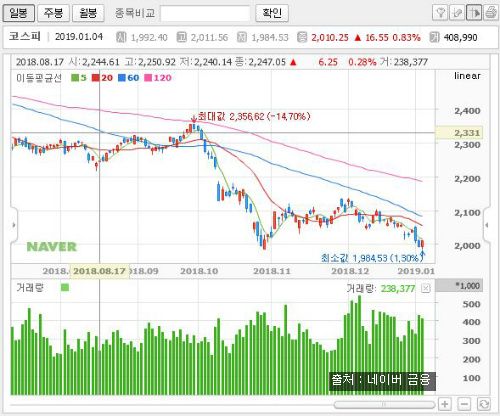Expand the left side panel arrow
The width and height of the screenshot is (500, 416).
click(14, 225)
